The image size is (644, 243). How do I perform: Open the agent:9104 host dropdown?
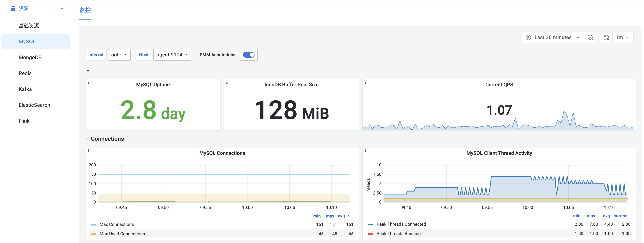coord(172,55)
